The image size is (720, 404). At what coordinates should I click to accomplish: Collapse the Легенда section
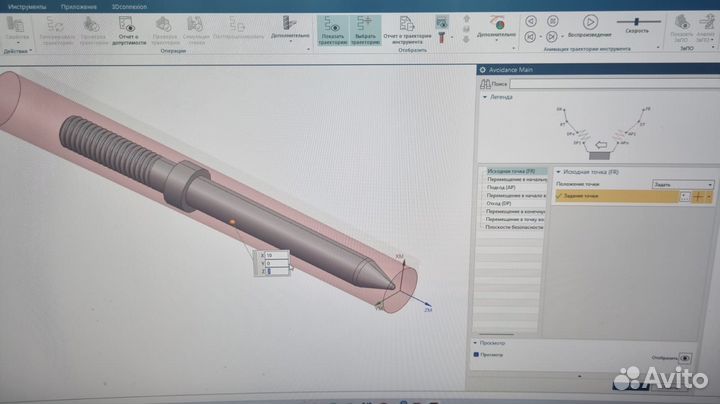(484, 98)
